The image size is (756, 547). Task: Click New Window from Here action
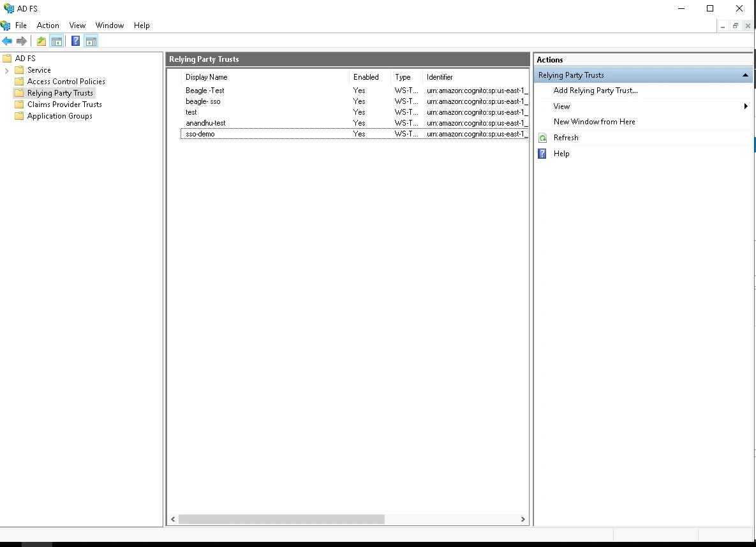coord(594,122)
